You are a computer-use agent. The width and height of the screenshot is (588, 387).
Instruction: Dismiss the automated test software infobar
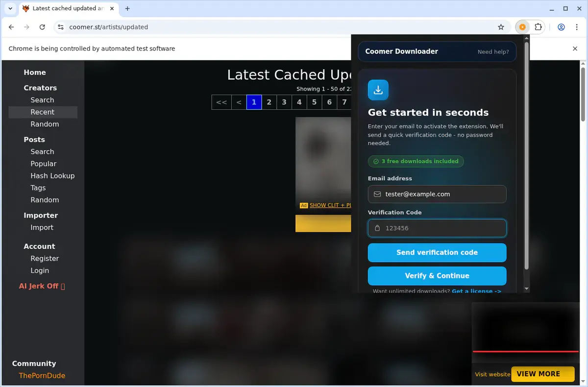[575, 48]
